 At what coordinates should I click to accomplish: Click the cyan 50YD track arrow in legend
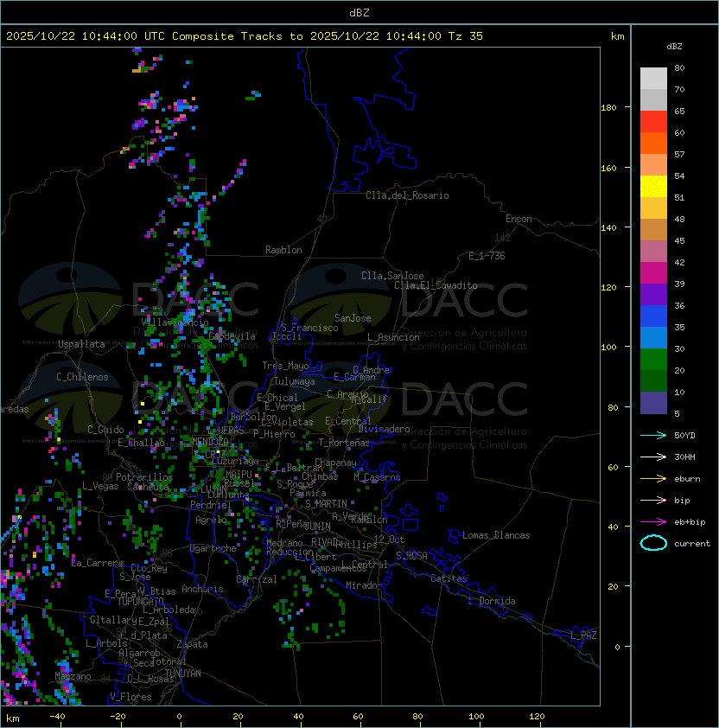coord(653,435)
